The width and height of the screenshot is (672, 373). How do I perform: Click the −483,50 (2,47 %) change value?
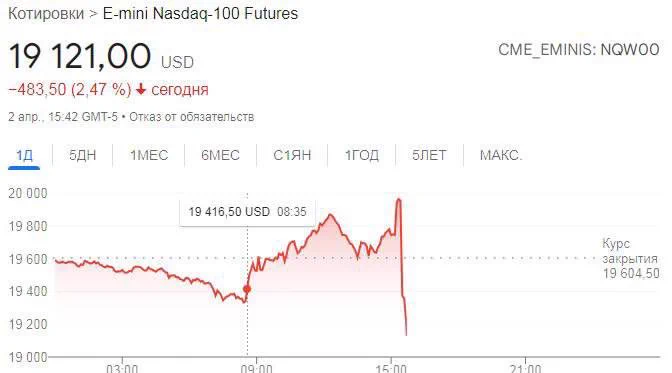click(x=70, y=90)
